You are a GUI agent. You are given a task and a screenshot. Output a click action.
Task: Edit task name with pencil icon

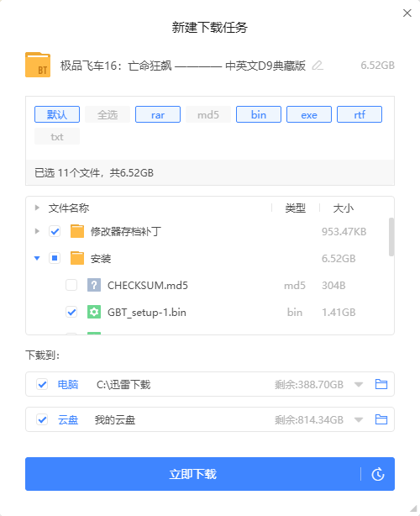[x=318, y=66]
